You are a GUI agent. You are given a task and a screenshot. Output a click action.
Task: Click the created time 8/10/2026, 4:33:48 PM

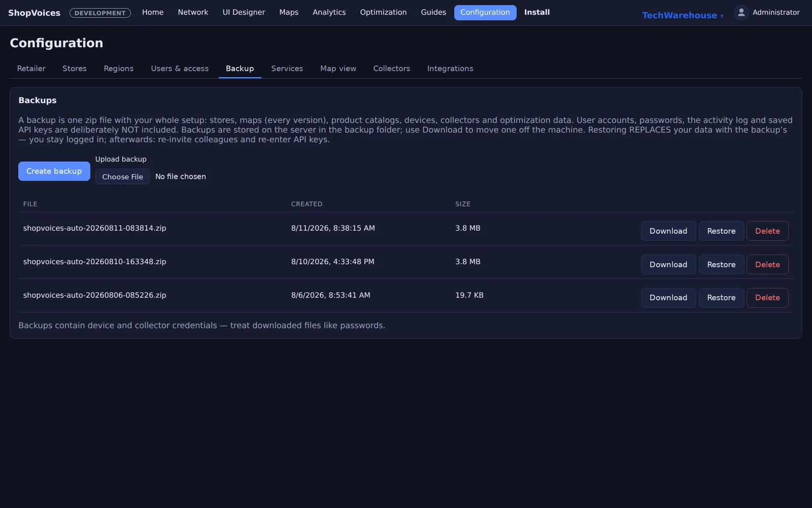pos(332,262)
